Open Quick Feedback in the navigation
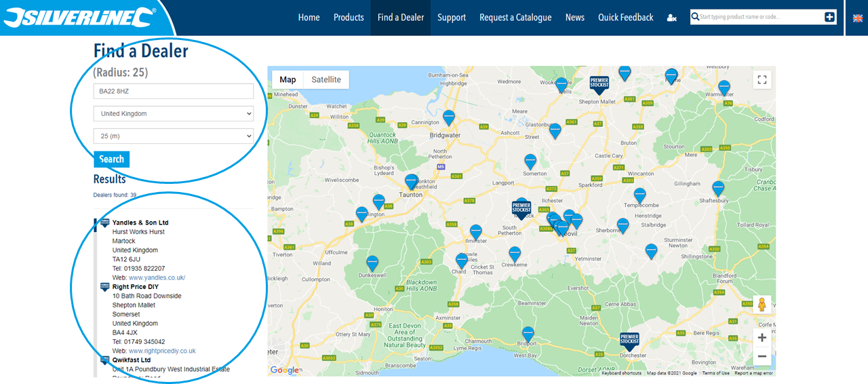This screenshot has height=384, width=868. coord(626,18)
